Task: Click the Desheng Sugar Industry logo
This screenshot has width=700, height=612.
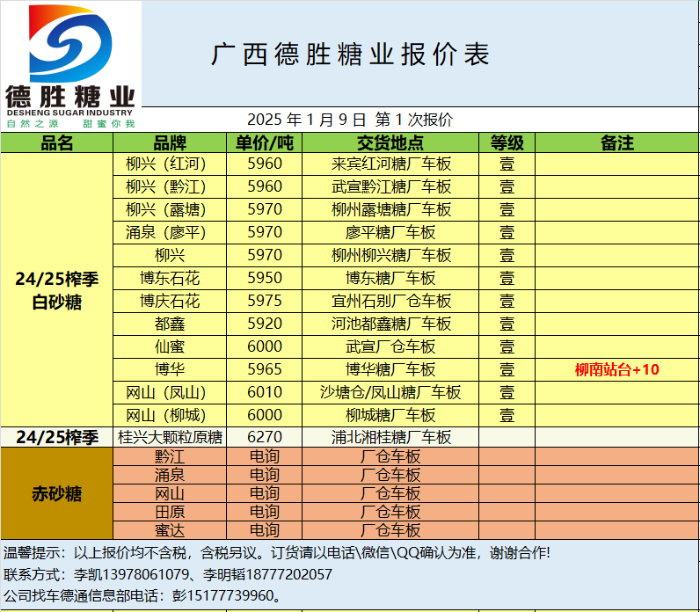Action: [x=70, y=66]
